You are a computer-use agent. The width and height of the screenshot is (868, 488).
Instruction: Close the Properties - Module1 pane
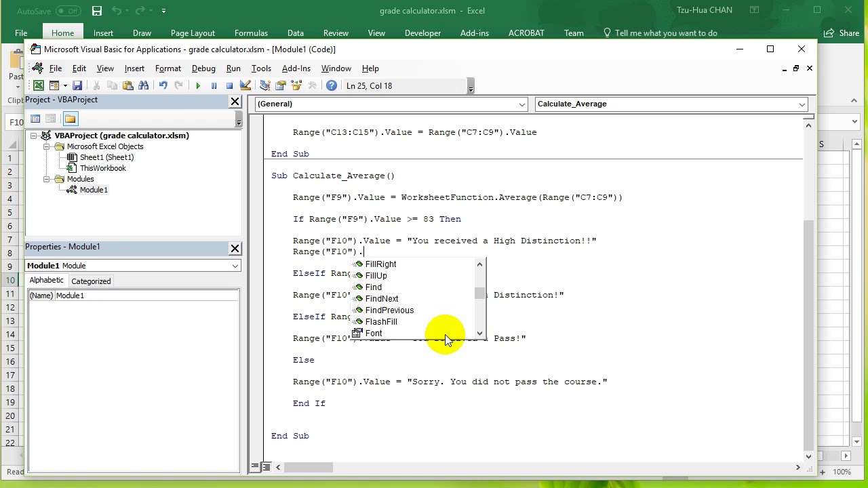tap(235, 248)
